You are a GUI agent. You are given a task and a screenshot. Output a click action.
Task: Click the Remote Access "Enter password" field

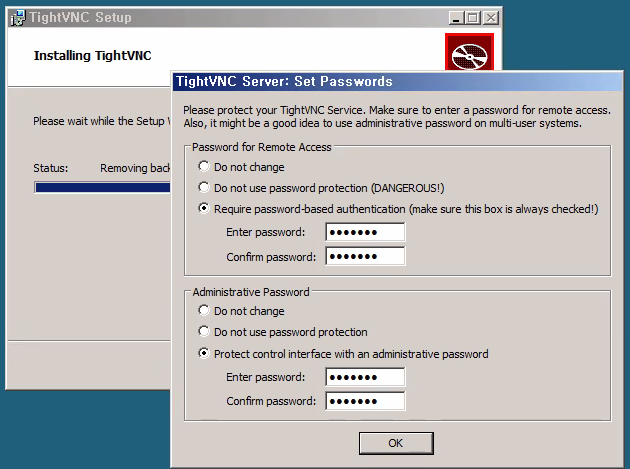365,232
